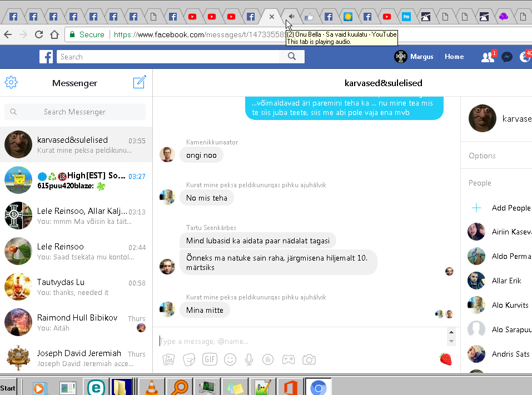Open Joseph David Jeremiah conversation

[76, 358]
